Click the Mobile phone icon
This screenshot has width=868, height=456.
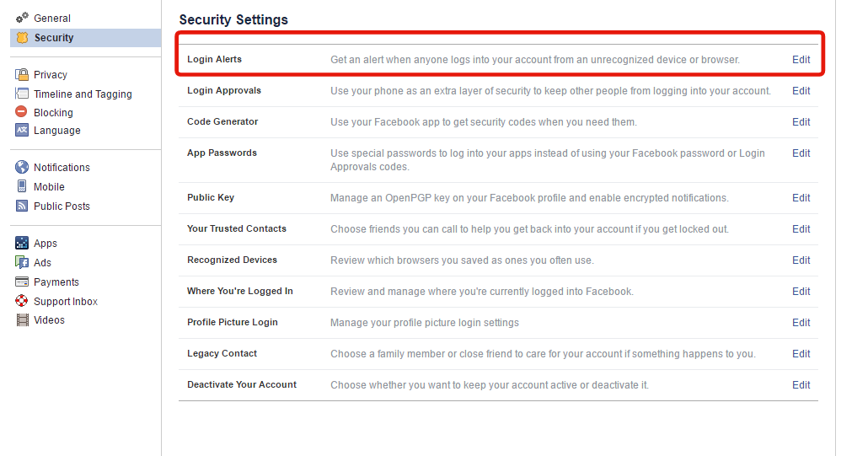tap(22, 186)
